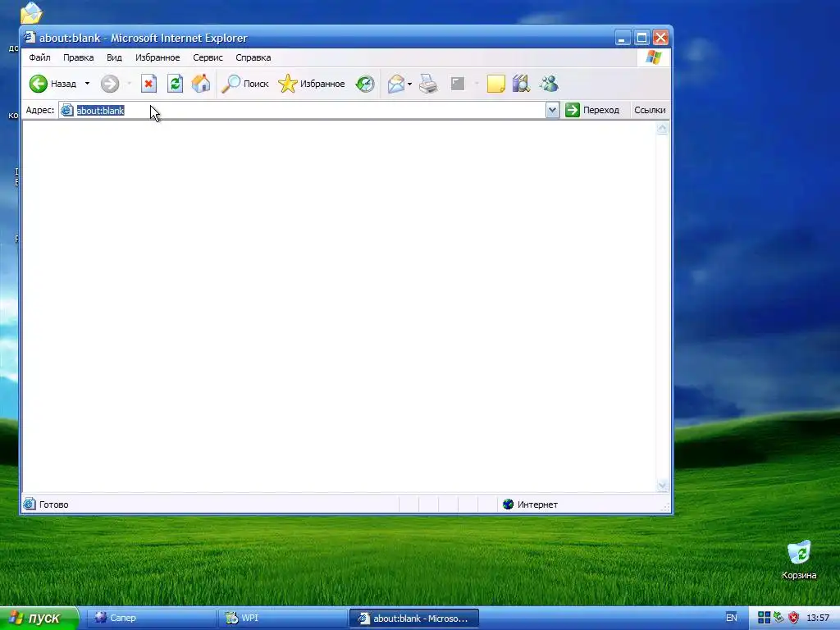Launch the Messenger people icon
Screen dimensions: 840x630
[x=549, y=84]
